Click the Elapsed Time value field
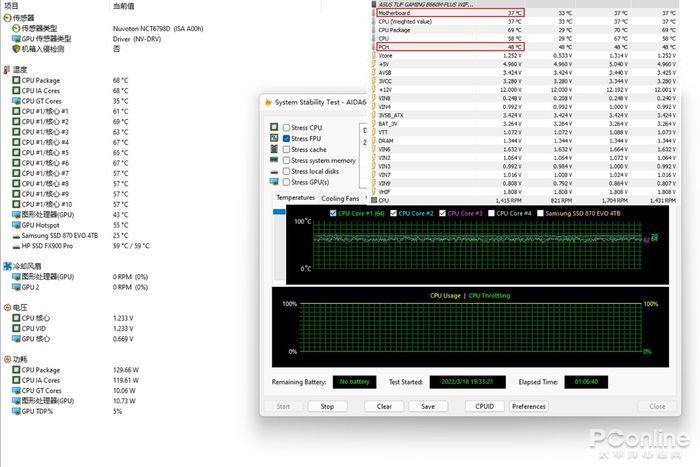The height and width of the screenshot is (467, 700). 586,382
